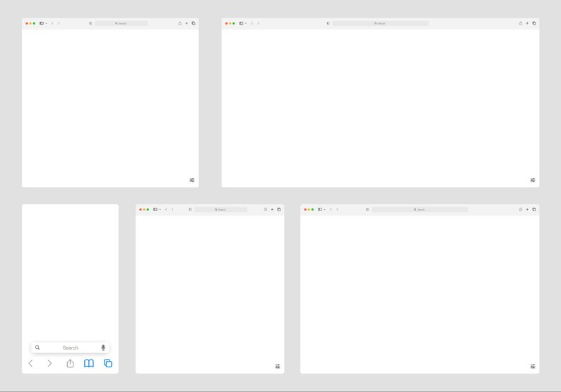Image resolution: width=561 pixels, height=392 pixels.
Task: Open settings sliders icon in bottom-right browser window
Action: pos(533,367)
